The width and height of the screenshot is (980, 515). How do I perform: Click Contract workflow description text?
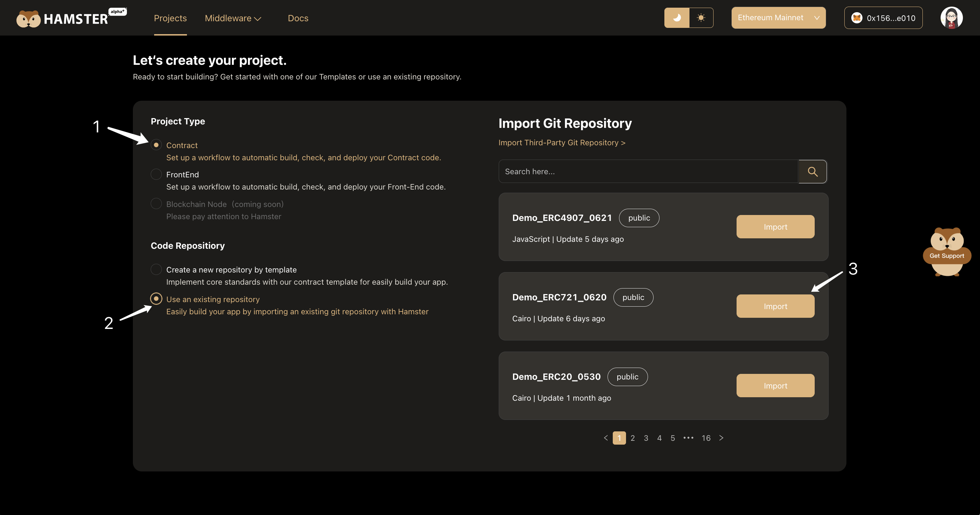[x=303, y=157]
